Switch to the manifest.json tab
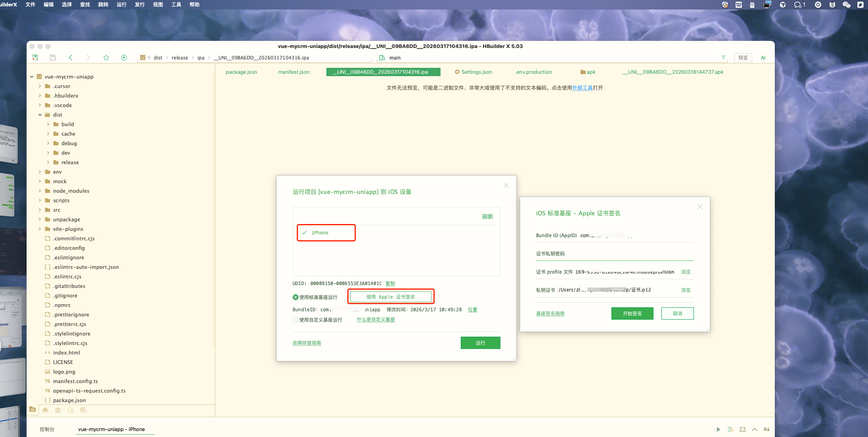Viewport: 868px width, 437px height. pyautogui.click(x=294, y=72)
